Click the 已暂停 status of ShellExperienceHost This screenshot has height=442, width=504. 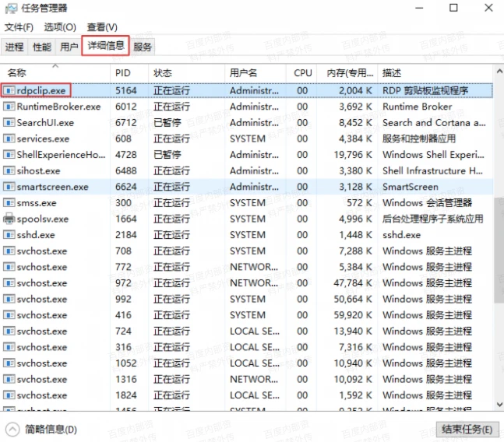167,155
